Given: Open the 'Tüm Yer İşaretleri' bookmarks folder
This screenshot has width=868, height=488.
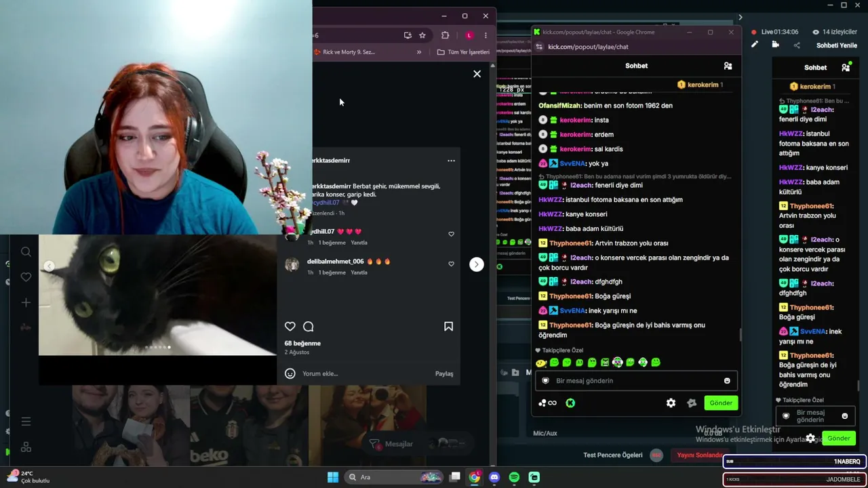Looking at the screenshot, I should (463, 52).
